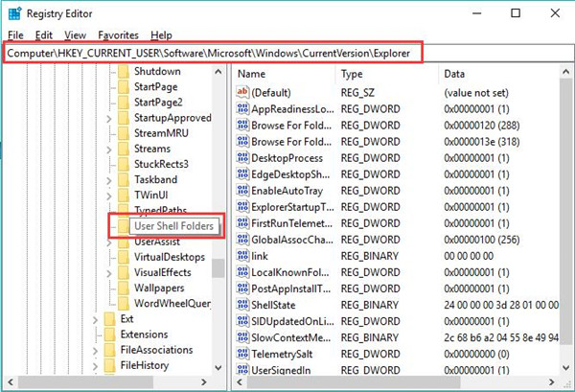
Task: Click the registry path address bar
Action: tap(213, 53)
